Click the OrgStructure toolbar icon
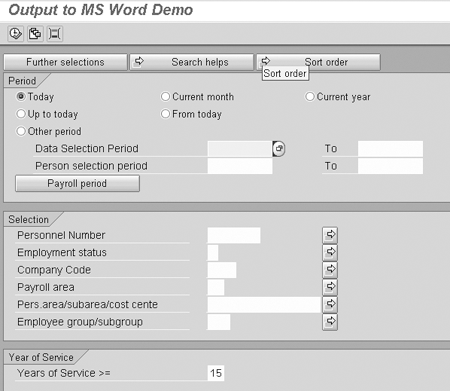This screenshot has height=391, width=450. click(x=55, y=34)
